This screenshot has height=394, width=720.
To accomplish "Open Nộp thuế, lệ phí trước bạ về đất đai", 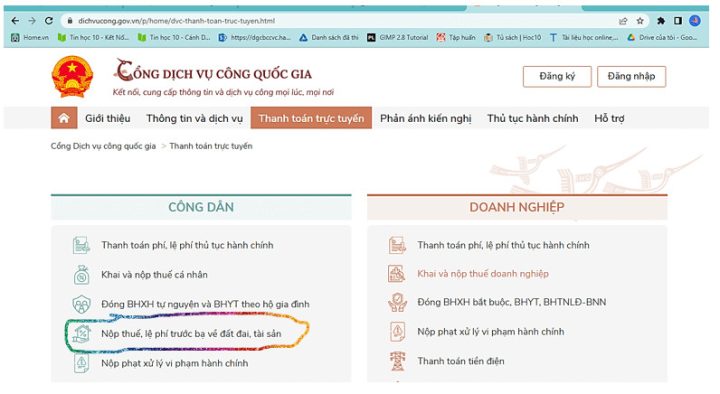I will pyautogui.click(x=191, y=334).
